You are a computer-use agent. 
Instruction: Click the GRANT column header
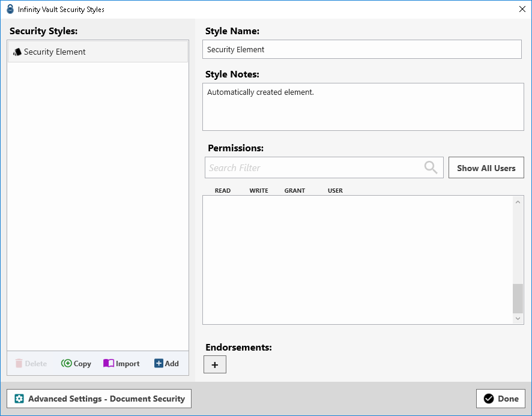coord(294,191)
